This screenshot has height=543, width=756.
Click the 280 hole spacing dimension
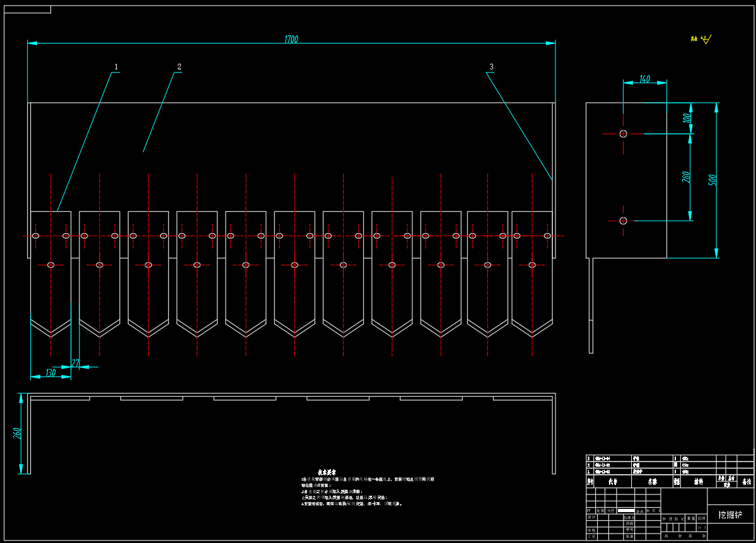(687, 177)
